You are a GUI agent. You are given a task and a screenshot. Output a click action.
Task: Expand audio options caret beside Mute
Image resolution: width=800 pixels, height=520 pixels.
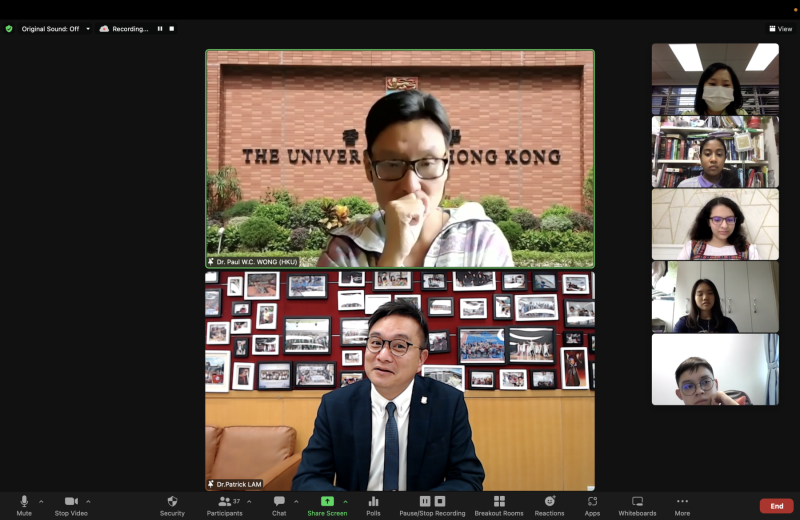(x=41, y=502)
